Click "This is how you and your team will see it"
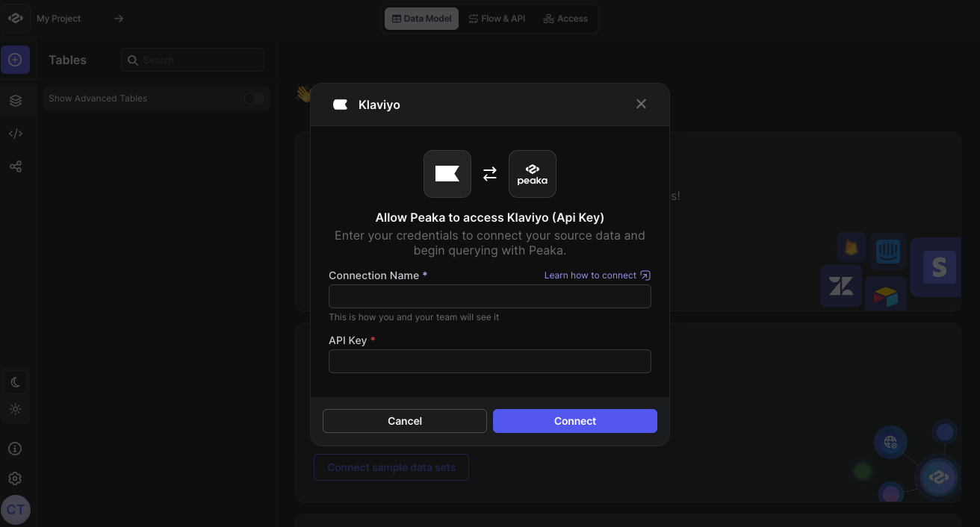 click(x=414, y=317)
